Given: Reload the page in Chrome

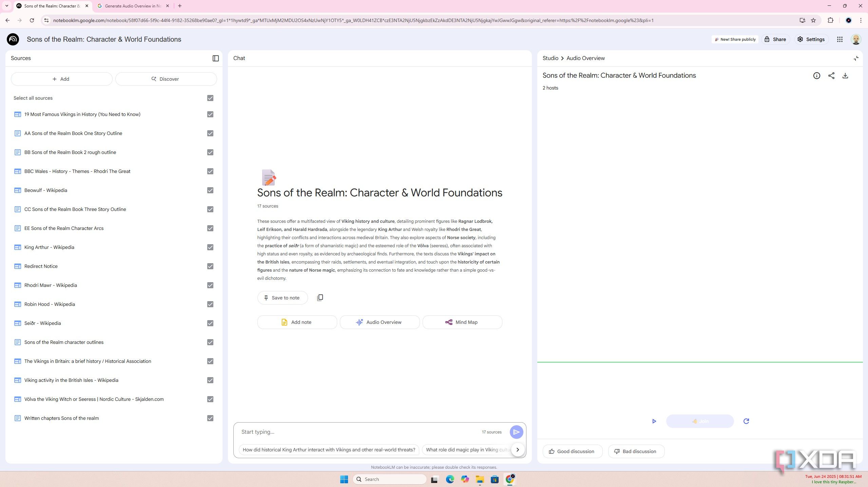Looking at the screenshot, I should [32, 20].
